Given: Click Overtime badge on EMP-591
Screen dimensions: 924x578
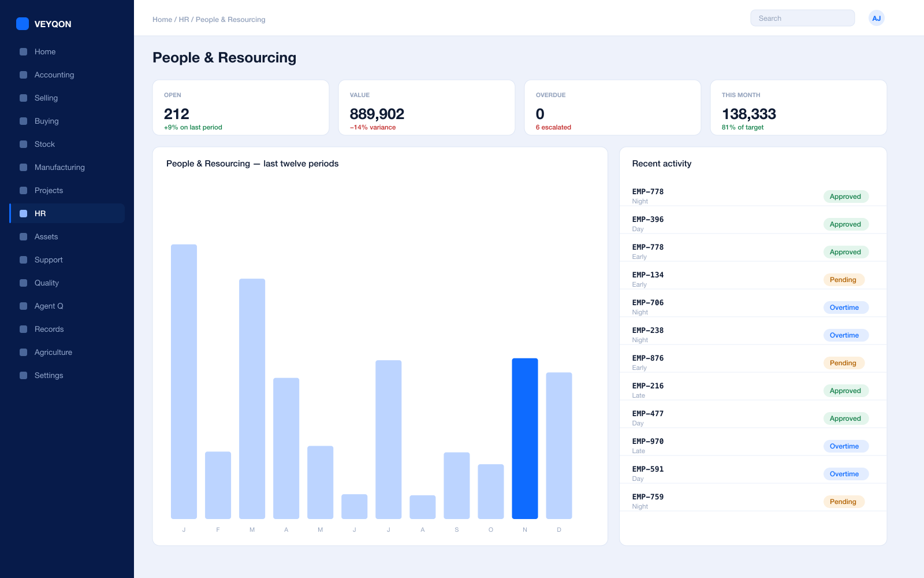Looking at the screenshot, I should coord(845,474).
